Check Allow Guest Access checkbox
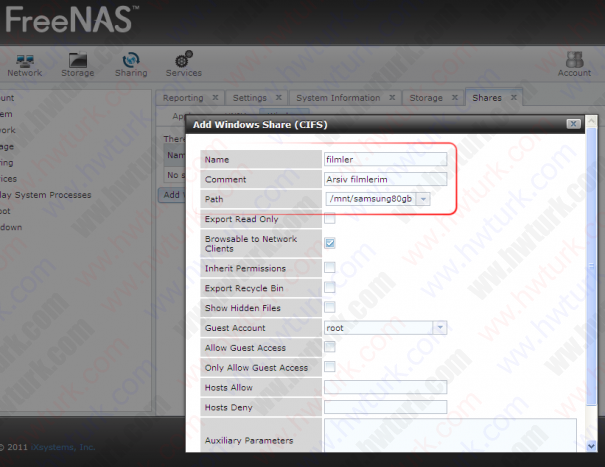 pos(330,347)
